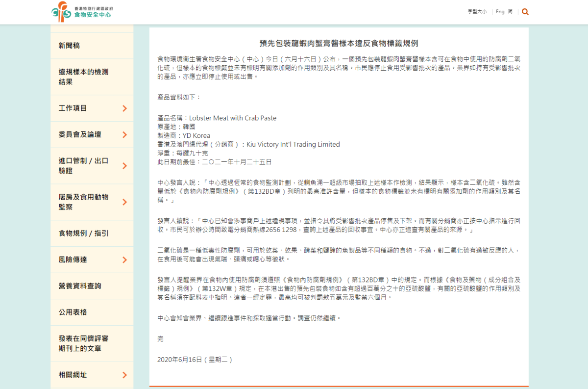
Task: Click the Centre for Food Safety logo
Action: click(x=81, y=12)
